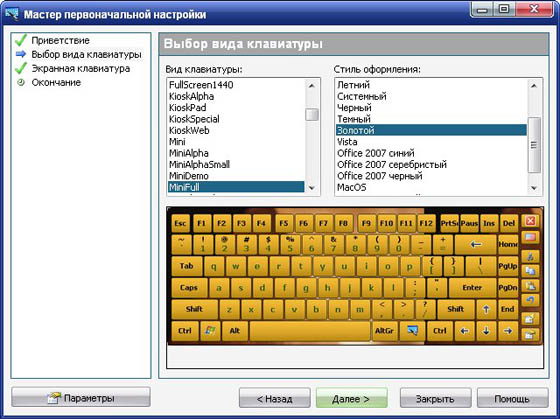Click the keyboard type list scrollbar thumb

pyautogui.click(x=312, y=114)
